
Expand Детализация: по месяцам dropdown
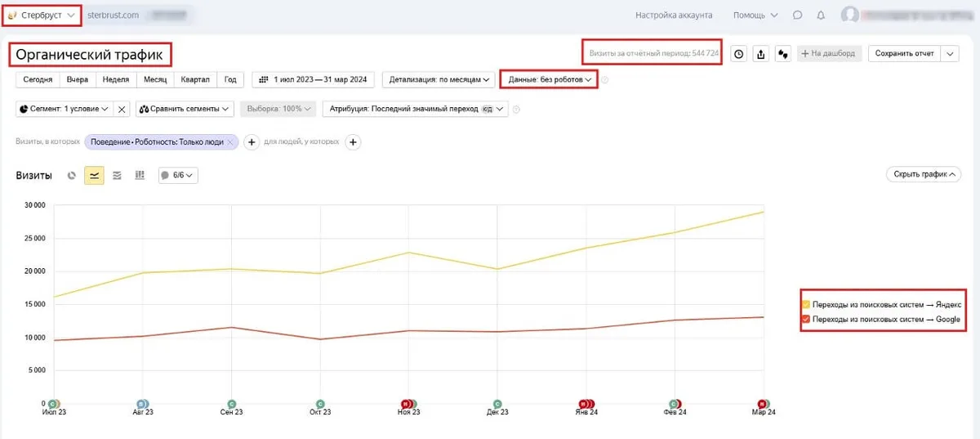(439, 79)
